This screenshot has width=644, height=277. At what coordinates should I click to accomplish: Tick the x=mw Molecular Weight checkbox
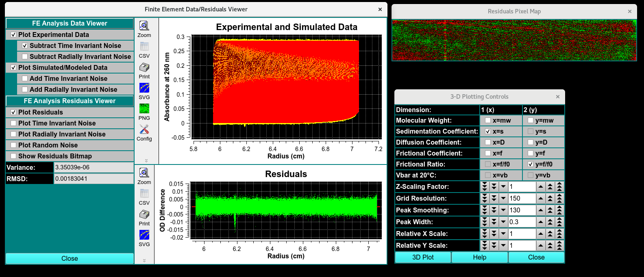point(488,121)
